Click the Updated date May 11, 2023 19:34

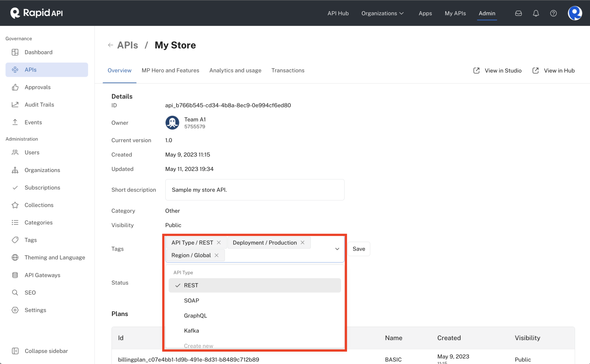(x=189, y=169)
